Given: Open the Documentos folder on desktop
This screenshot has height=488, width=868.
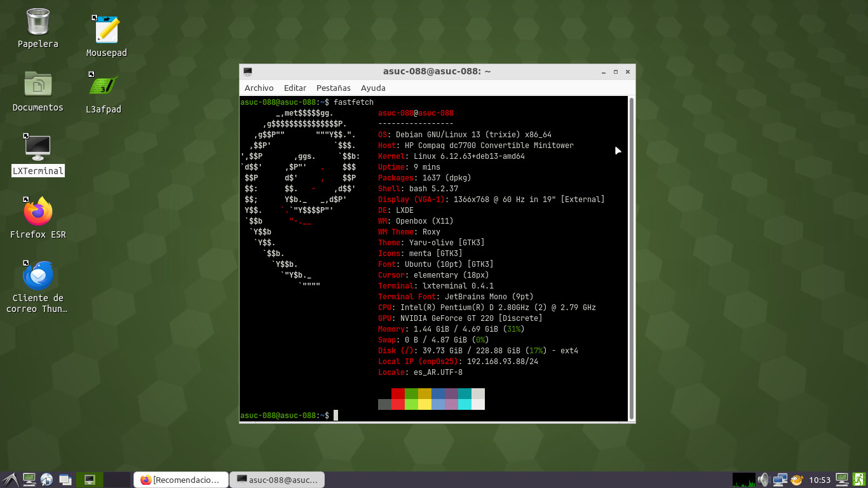Looking at the screenshot, I should (38, 85).
